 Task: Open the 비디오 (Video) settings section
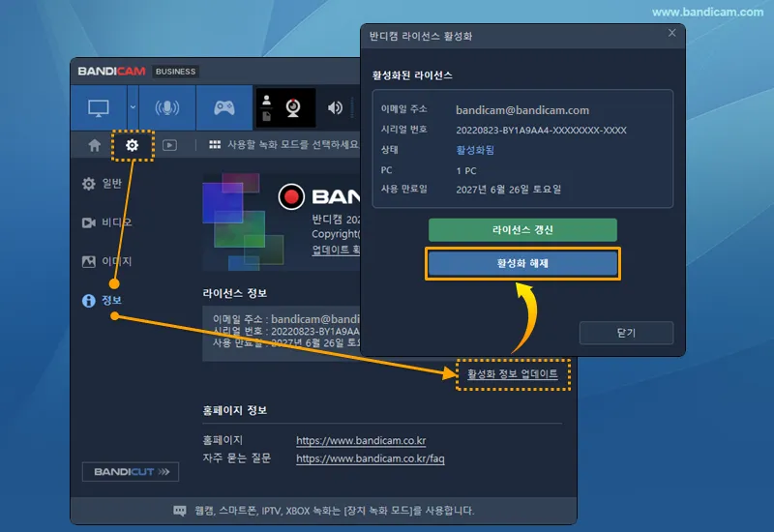pos(106,222)
